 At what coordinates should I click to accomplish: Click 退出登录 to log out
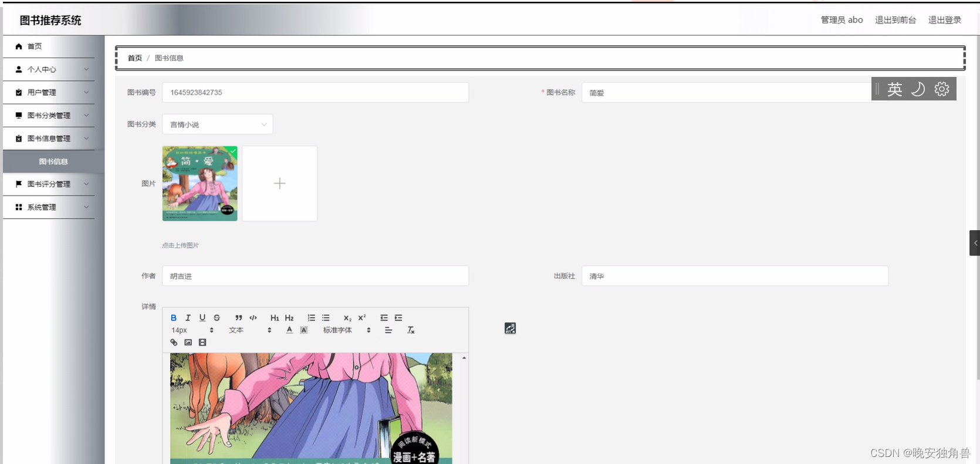click(x=945, y=20)
